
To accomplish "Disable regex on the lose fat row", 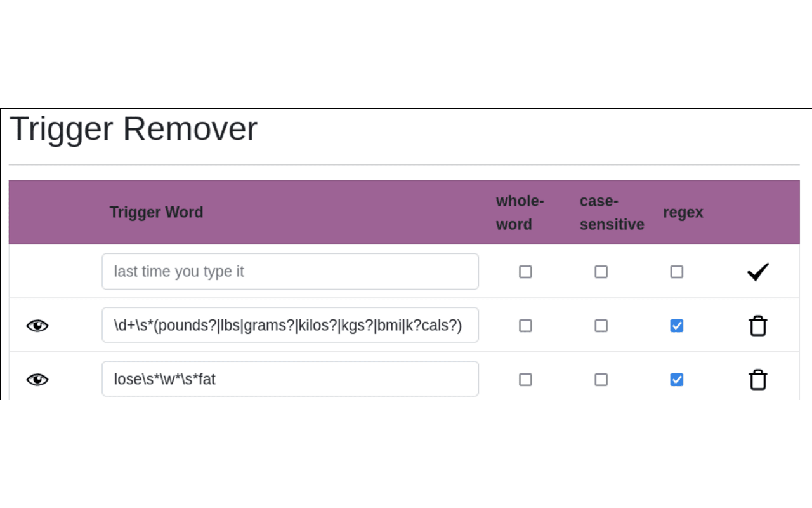I will (677, 380).
